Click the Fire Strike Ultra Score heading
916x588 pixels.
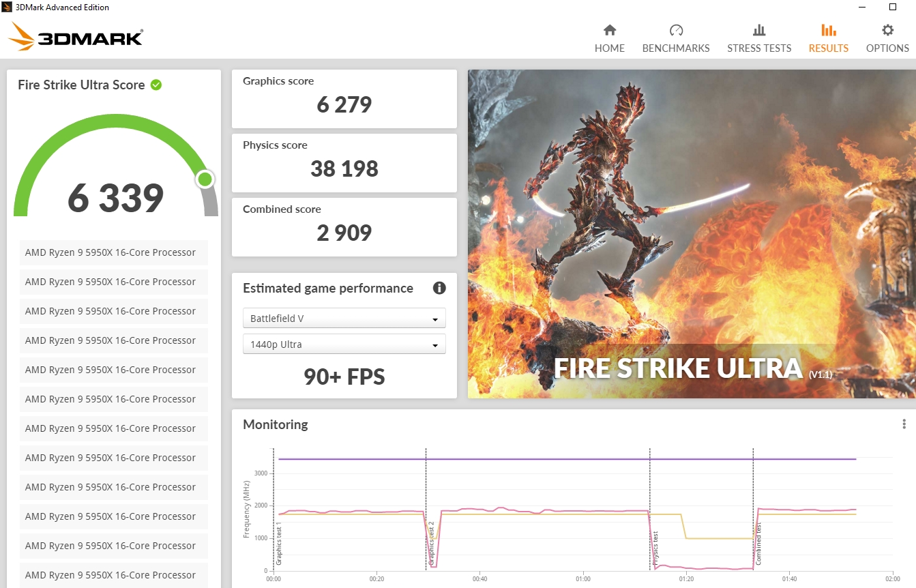tap(81, 85)
